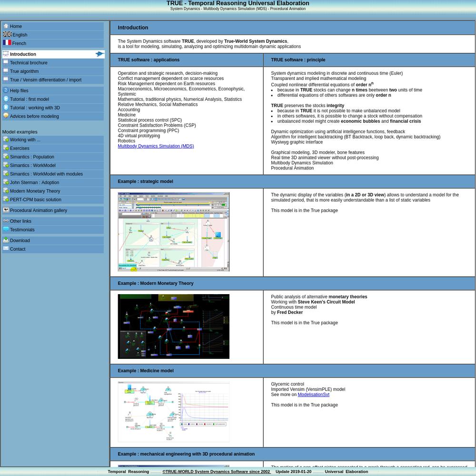Image resolution: width=476 pixels, height=476 pixels.
Task: Open the Exercises model examples
Action: [53, 148]
